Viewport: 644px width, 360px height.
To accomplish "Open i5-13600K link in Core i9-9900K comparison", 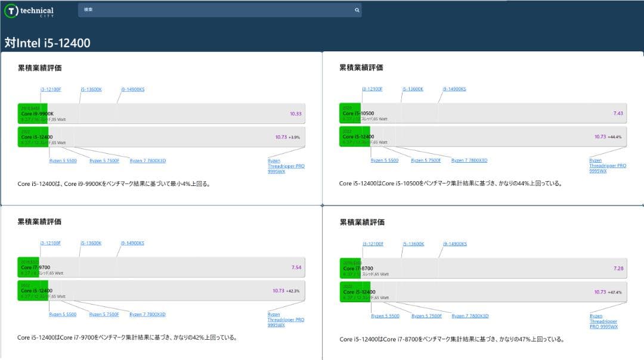I will [91, 89].
